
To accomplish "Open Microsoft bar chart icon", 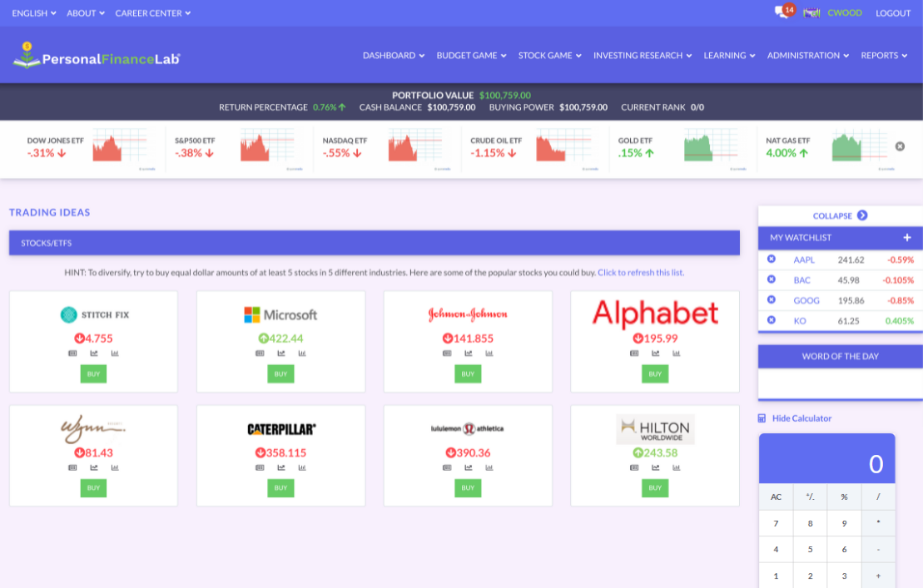I will (x=302, y=353).
